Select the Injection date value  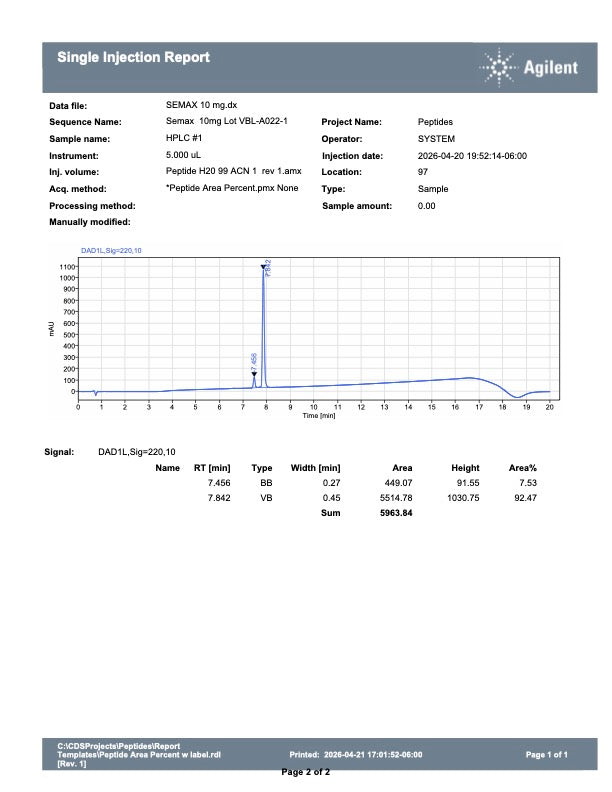(472, 156)
